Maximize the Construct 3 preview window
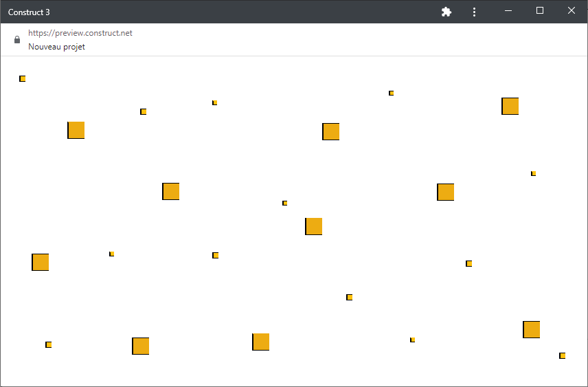Screen dimensions: 588x387 pos(540,10)
